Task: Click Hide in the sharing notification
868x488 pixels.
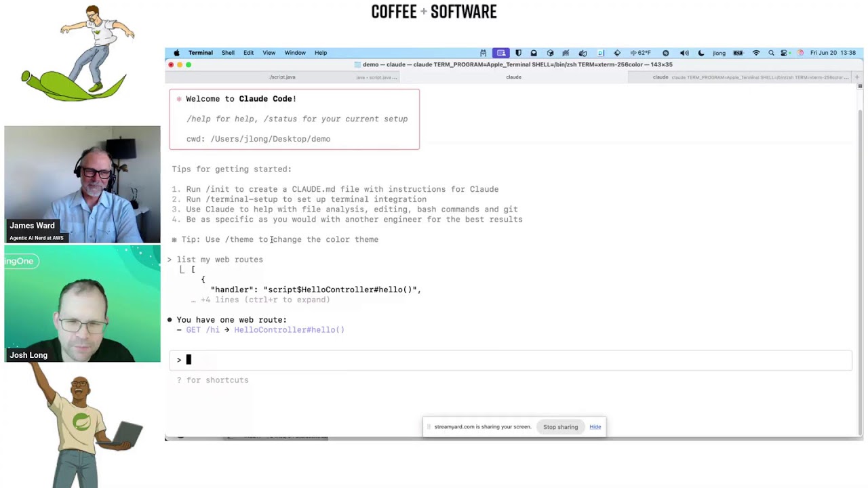Action: [595, 427]
